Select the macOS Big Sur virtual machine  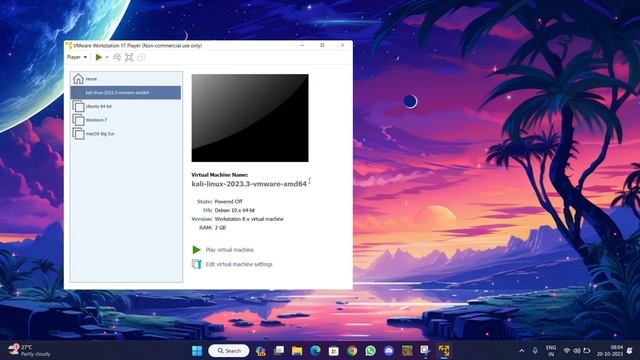(126, 134)
